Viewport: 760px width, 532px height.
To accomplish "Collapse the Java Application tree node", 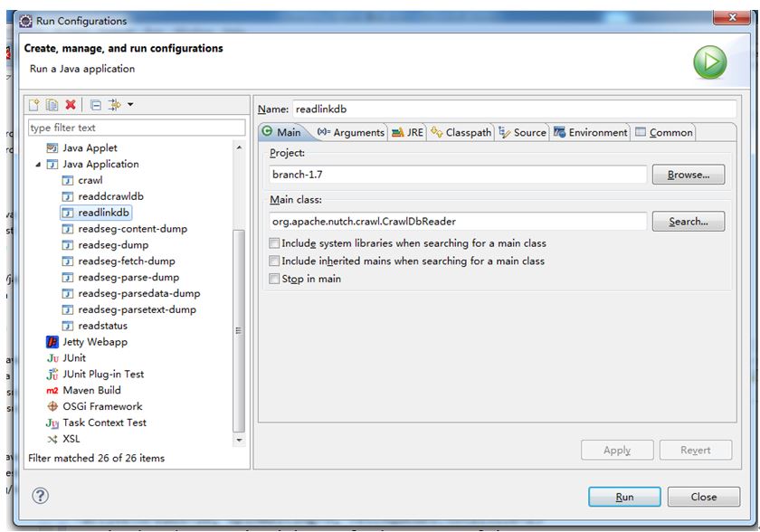I will click(39, 165).
